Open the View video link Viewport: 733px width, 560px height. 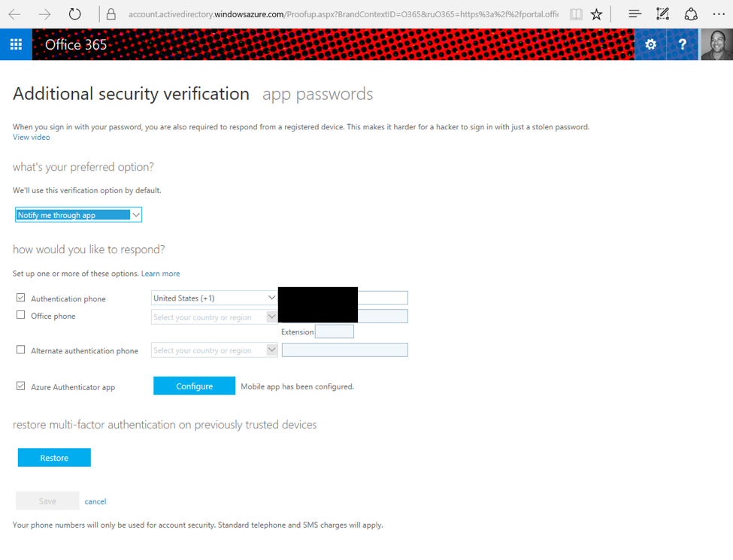tap(31, 137)
